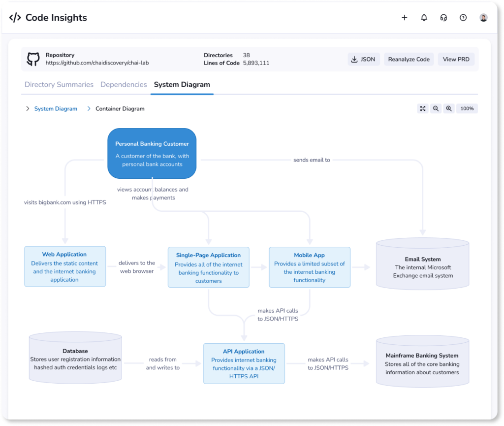Select the API Application node
Image resolution: width=504 pixels, height=426 pixels.
(x=244, y=363)
